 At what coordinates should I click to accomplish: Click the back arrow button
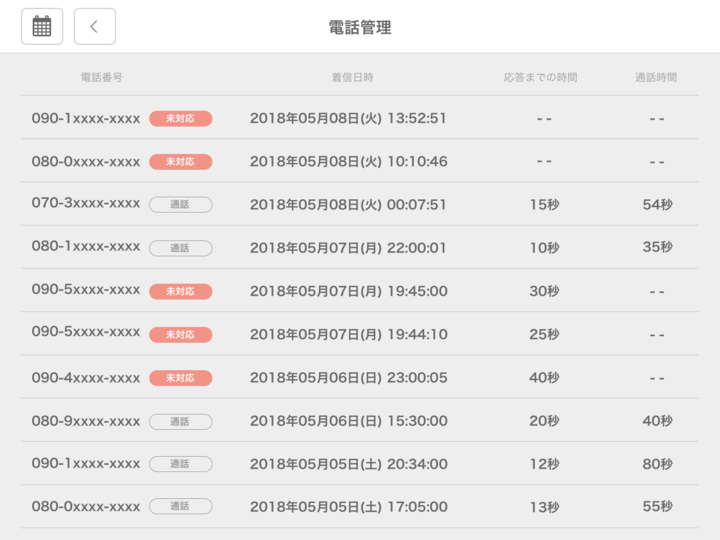[x=95, y=27]
